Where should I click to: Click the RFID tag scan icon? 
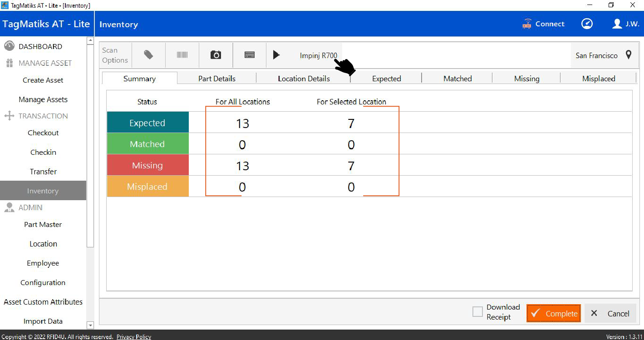148,55
